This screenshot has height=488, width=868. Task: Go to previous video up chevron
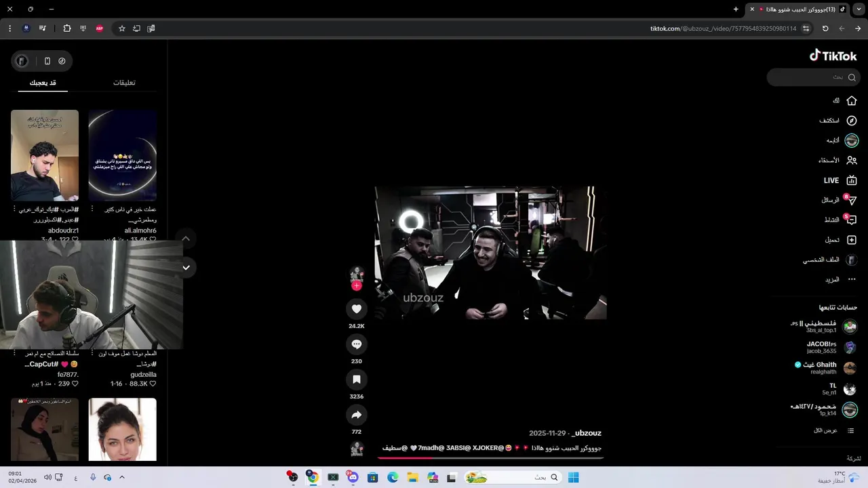[186, 239]
